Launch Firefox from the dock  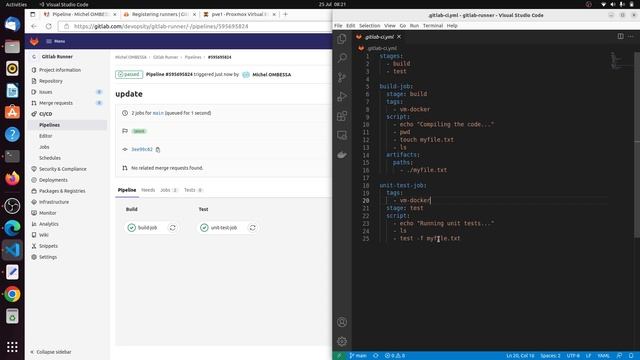(x=12, y=178)
